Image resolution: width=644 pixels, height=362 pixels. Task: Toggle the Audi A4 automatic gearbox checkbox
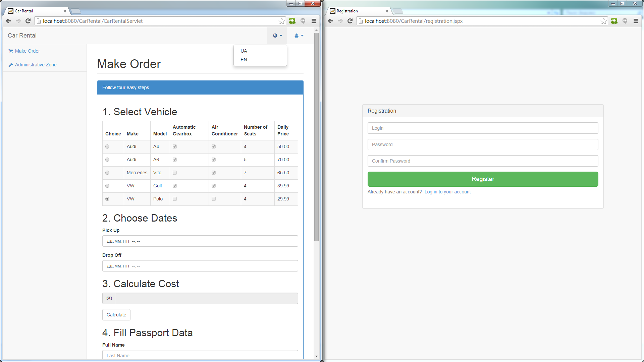pyautogui.click(x=175, y=146)
